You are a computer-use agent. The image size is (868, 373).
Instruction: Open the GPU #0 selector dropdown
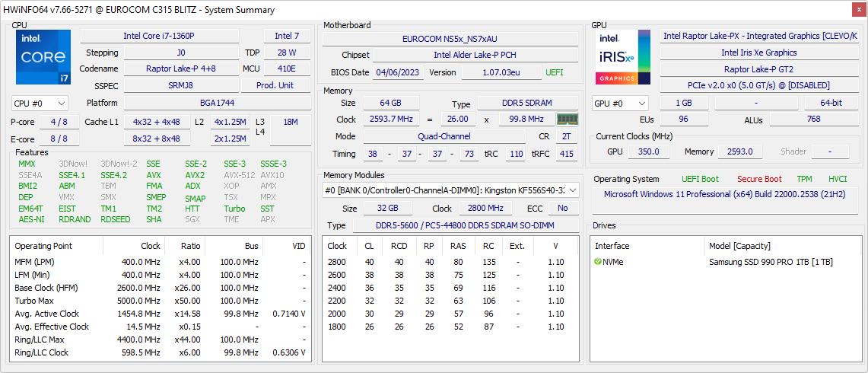tap(620, 103)
